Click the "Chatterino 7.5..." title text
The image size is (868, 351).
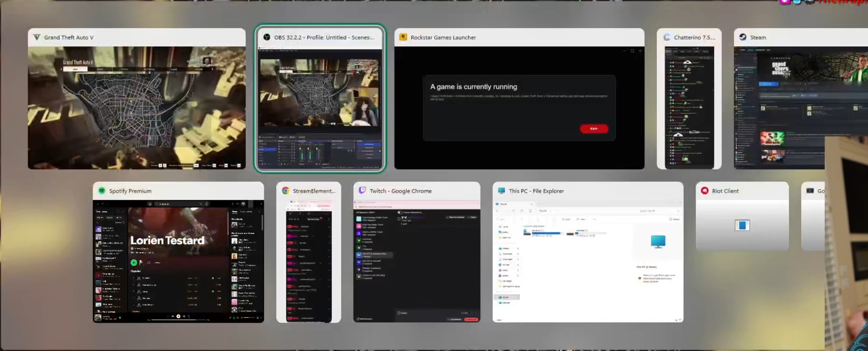pos(695,37)
